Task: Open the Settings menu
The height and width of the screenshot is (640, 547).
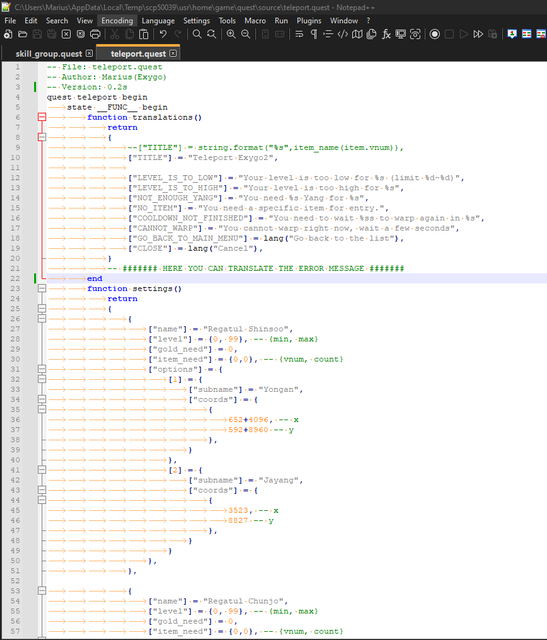Action: pos(196,20)
